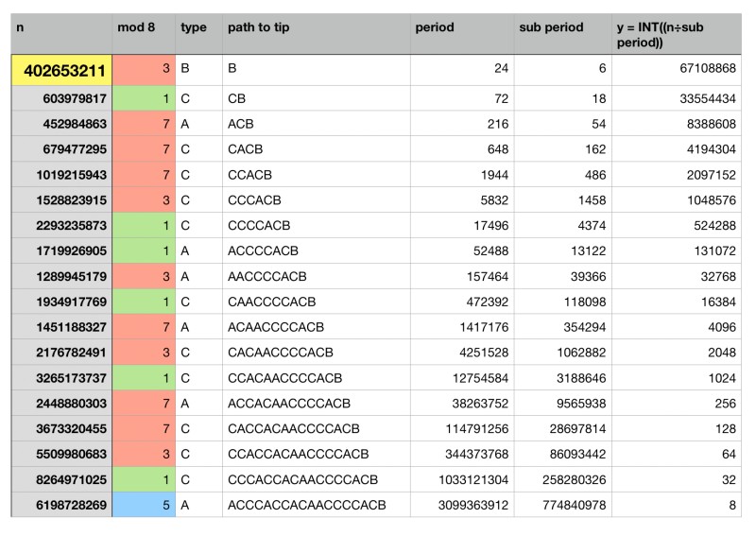The height and width of the screenshot is (536, 756).
Task: Select the sub period cell 774840978
Action: click(x=562, y=505)
